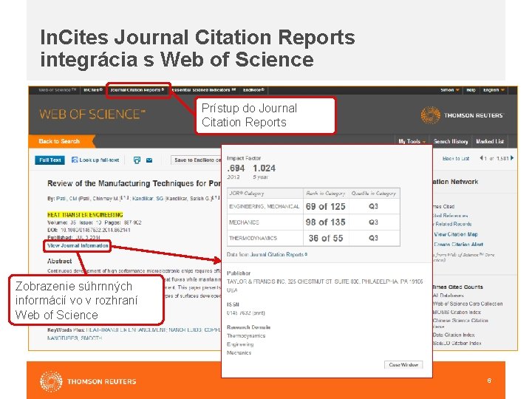Click Web of Science Core Collection count
This screenshot has height=399, width=532.
[x=468, y=304]
